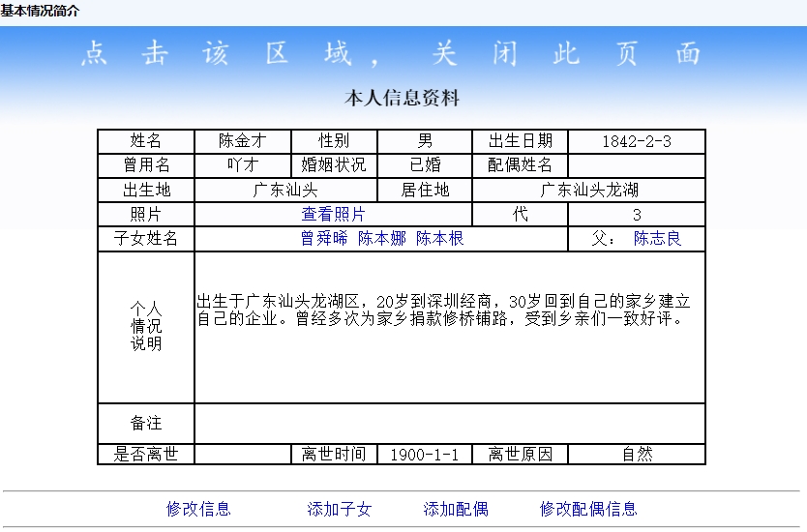
Task: Select the birthplace value 广东汕头
Action: tap(285, 190)
